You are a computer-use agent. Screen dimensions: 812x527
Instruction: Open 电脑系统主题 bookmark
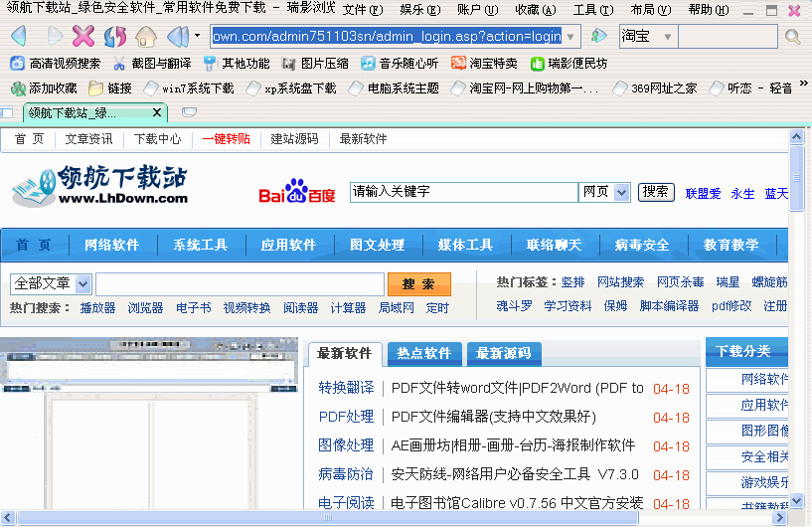pos(395,88)
